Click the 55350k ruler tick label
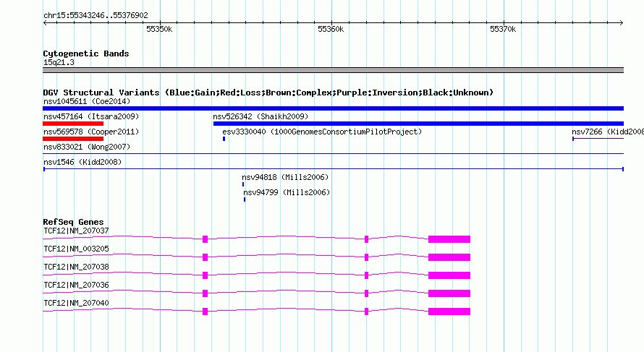Image resolution: width=644 pixels, height=352 pixels. click(159, 29)
